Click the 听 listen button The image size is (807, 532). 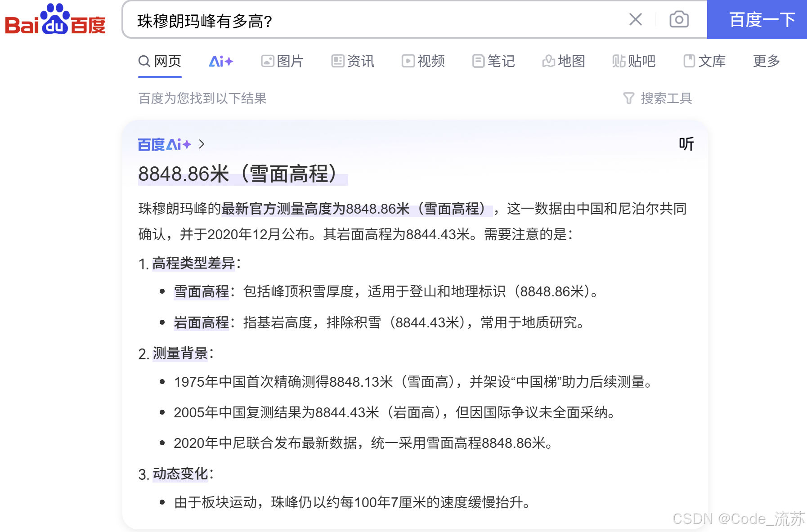pyautogui.click(x=686, y=144)
